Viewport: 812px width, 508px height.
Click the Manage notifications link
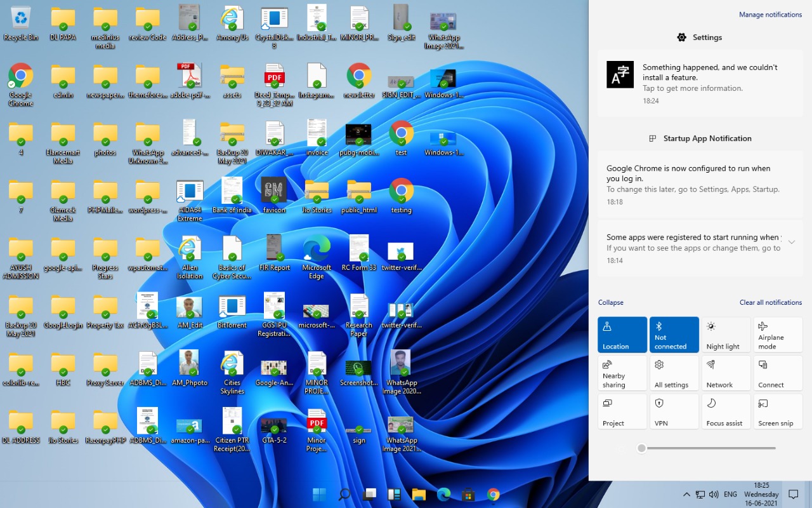[x=770, y=15]
